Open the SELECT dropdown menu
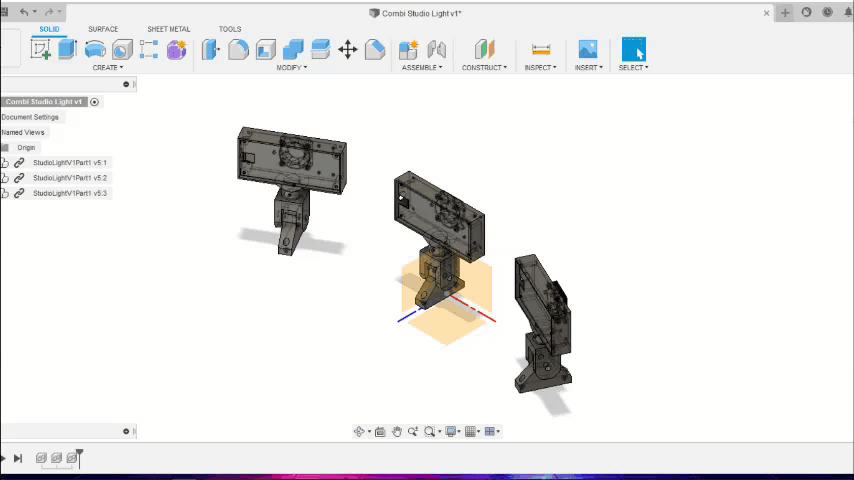Screen dimensions: 854x480 [633, 68]
